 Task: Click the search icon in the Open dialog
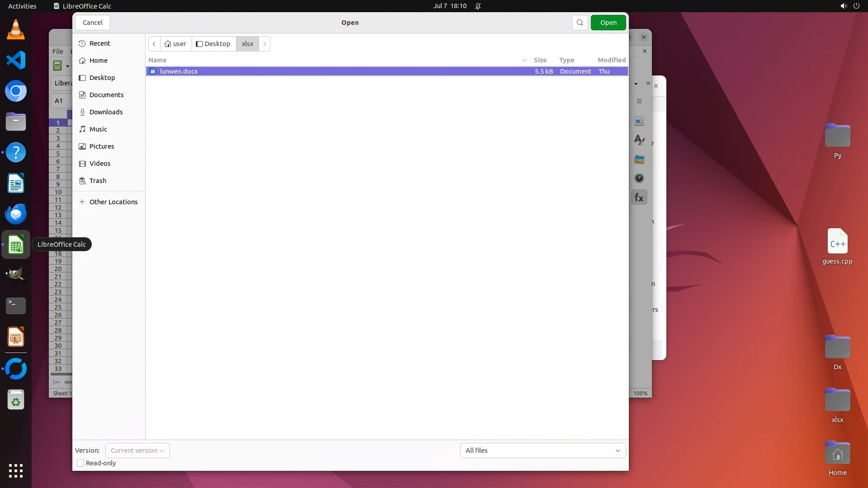pos(580,23)
